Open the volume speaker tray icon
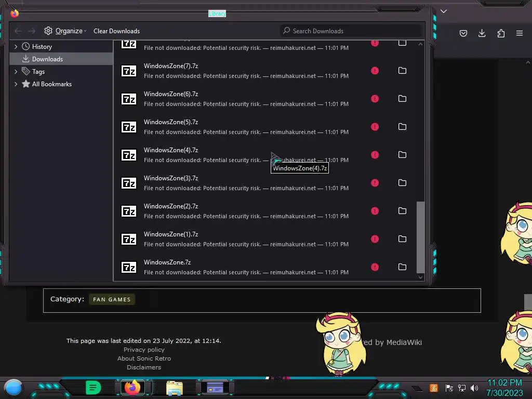 (x=474, y=388)
